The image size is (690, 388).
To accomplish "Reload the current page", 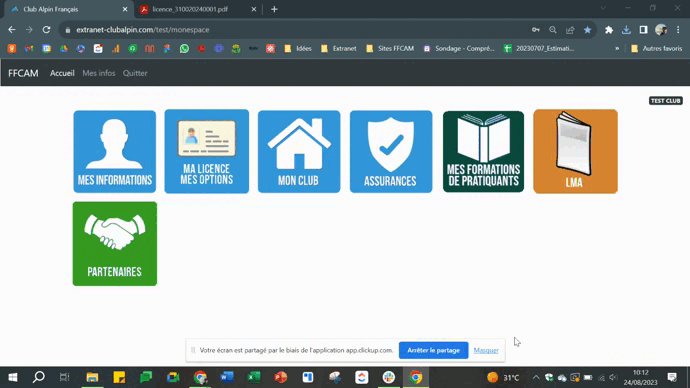I will (x=46, y=30).
